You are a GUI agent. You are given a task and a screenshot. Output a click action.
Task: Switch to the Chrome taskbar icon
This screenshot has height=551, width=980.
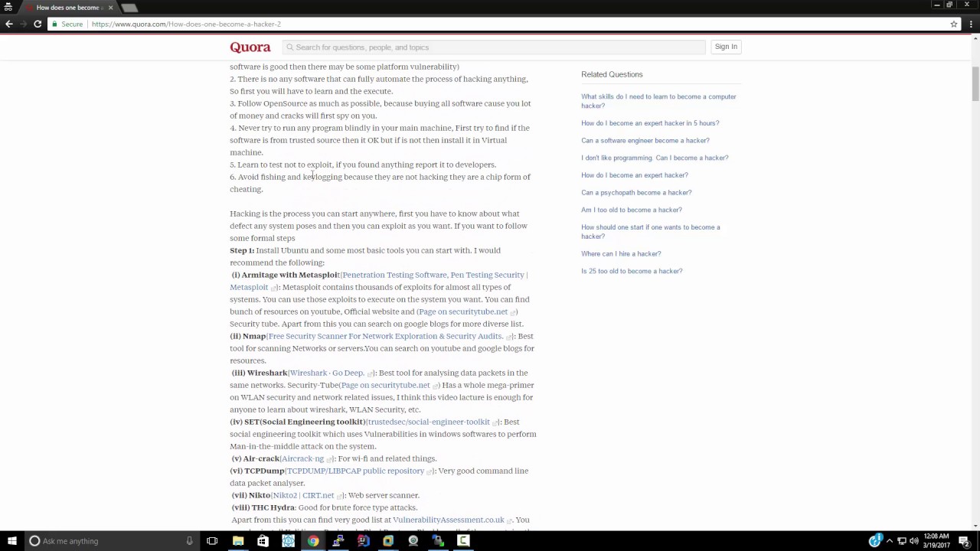(x=313, y=541)
